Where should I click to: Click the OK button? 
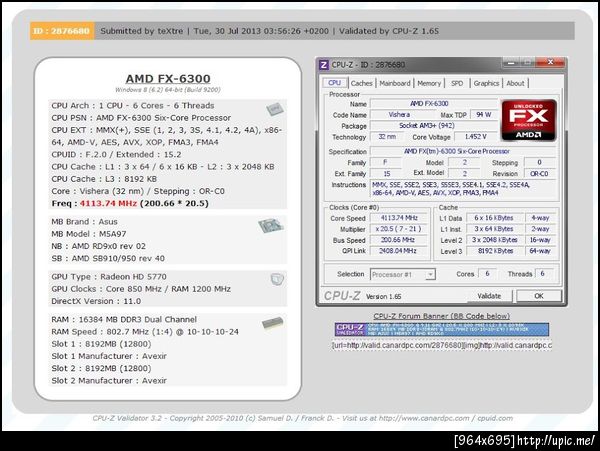pyautogui.click(x=539, y=296)
